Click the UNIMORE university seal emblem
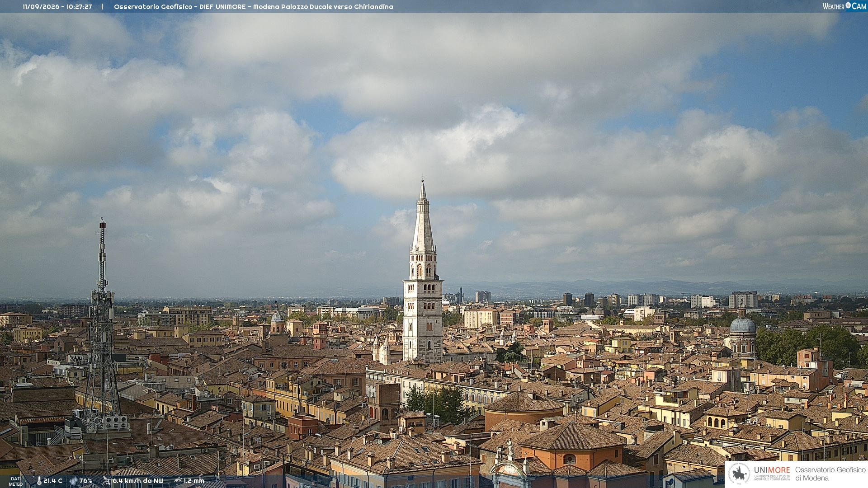Image resolution: width=868 pixels, height=488 pixels. [739, 474]
